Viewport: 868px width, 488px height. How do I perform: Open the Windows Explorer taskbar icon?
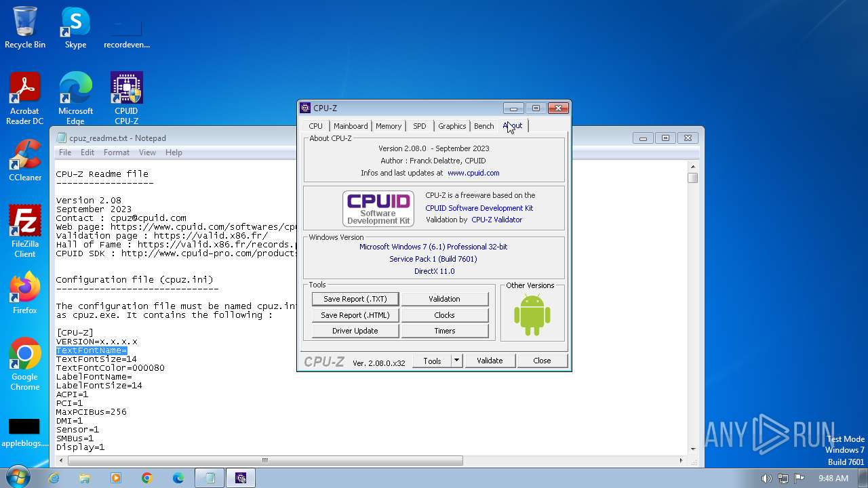[x=85, y=478]
